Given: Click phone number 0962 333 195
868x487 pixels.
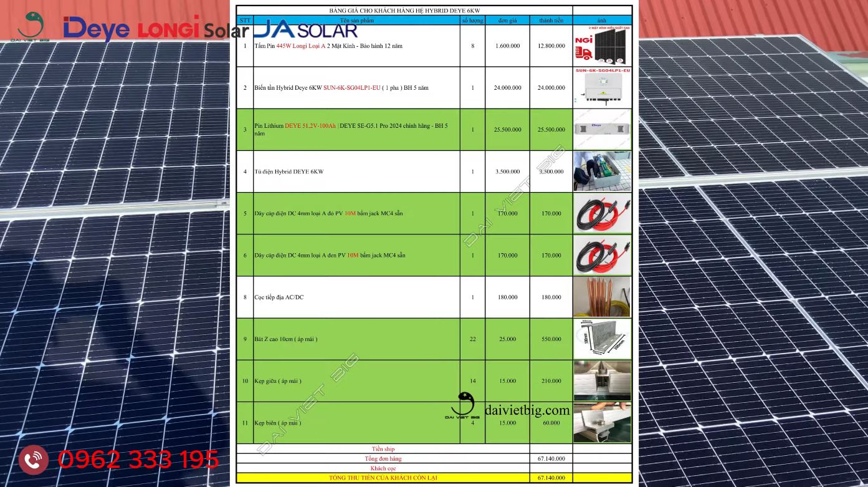Looking at the screenshot, I should click(x=138, y=460).
